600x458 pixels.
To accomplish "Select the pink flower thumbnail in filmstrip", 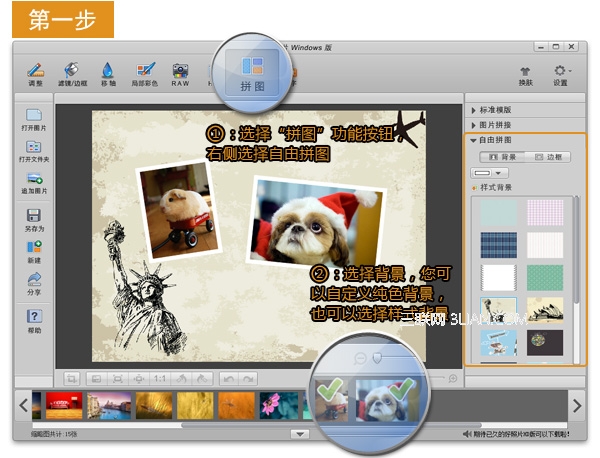I will click(x=279, y=406).
